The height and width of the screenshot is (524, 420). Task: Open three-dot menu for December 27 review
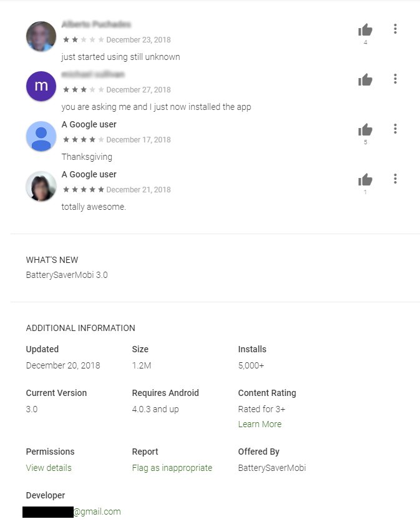click(x=395, y=79)
